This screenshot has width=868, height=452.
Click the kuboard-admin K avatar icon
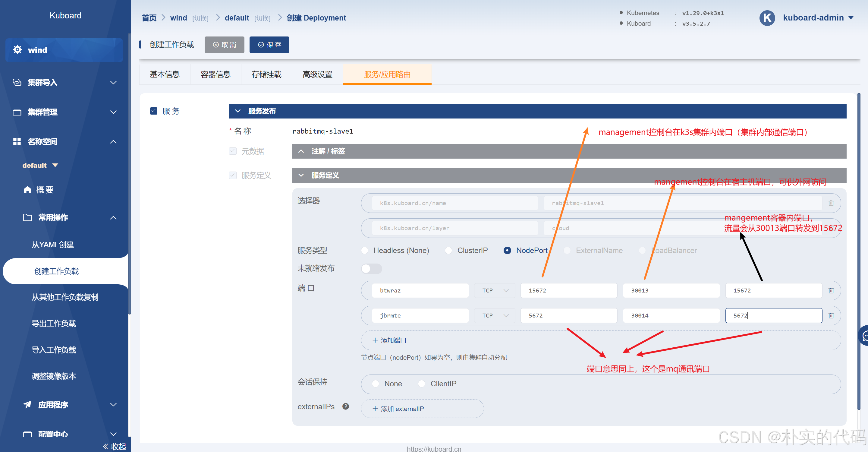(767, 18)
